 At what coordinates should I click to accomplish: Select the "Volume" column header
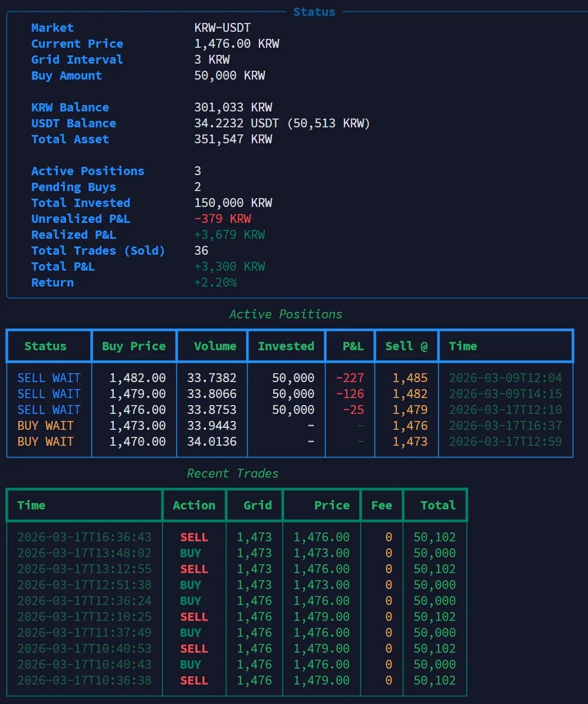click(x=215, y=346)
